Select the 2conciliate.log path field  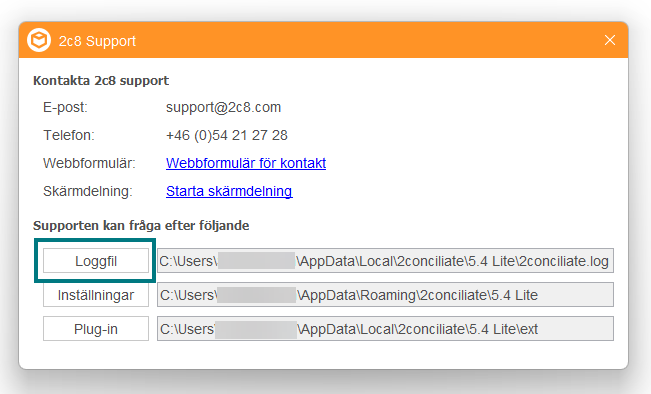[x=385, y=261]
